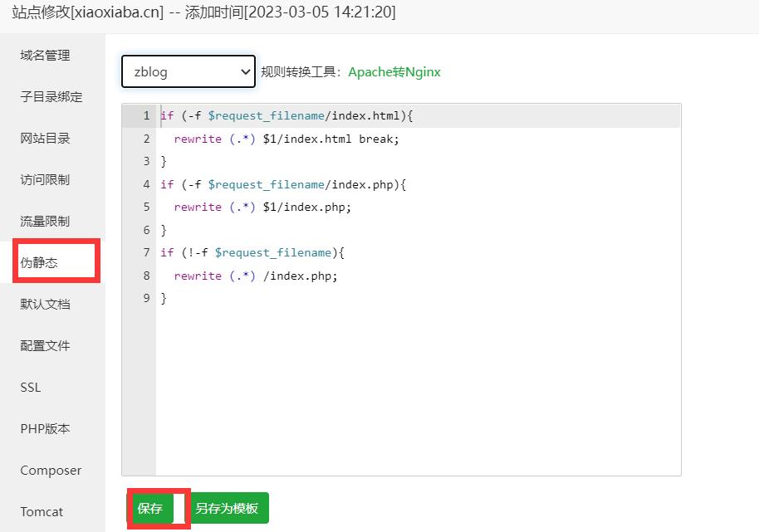Open the 网站目录 tab
Screen dimensions: 759x532
click(45, 139)
